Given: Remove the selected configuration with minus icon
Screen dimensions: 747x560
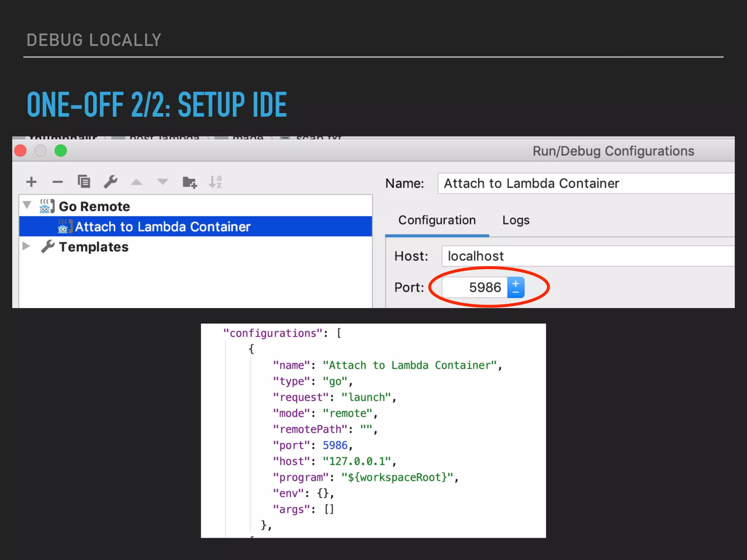Looking at the screenshot, I should [58, 182].
